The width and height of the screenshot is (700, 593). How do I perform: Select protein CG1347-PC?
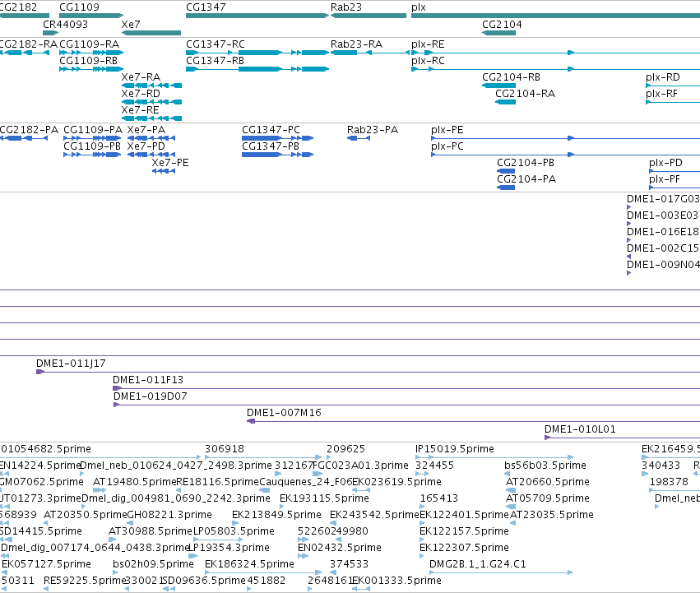pyautogui.click(x=278, y=138)
